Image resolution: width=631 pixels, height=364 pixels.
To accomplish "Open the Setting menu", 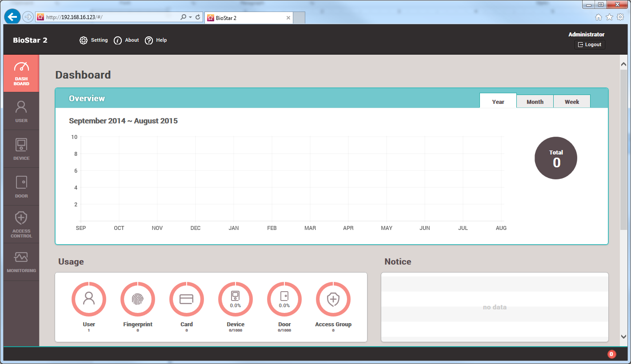I will (x=94, y=40).
